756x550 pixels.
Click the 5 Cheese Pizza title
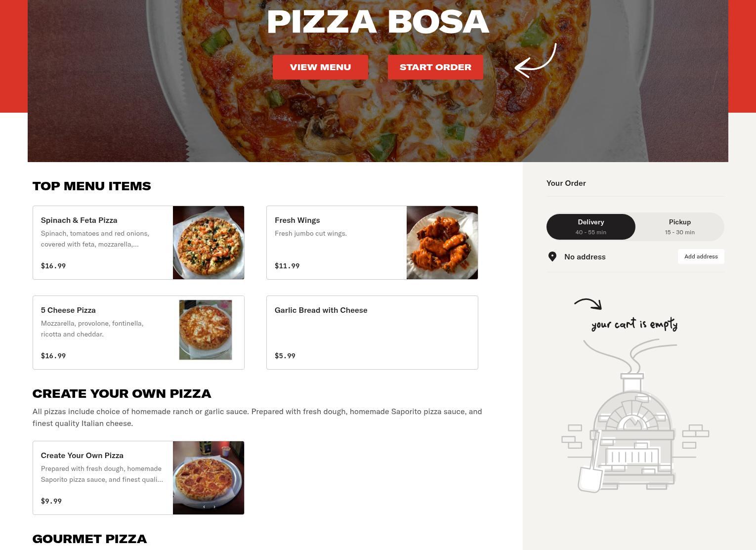[x=68, y=310]
